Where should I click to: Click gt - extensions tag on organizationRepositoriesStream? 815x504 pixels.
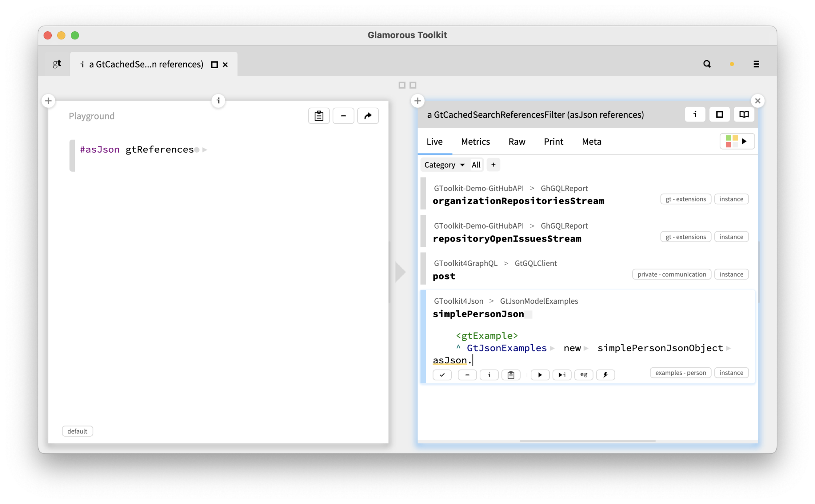[685, 199]
